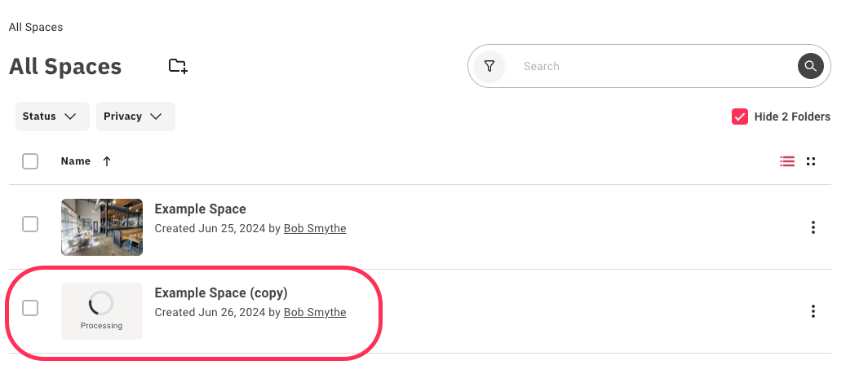The image size is (868, 365).
Task: Click the All Spaces breadcrumb
Action: [36, 27]
